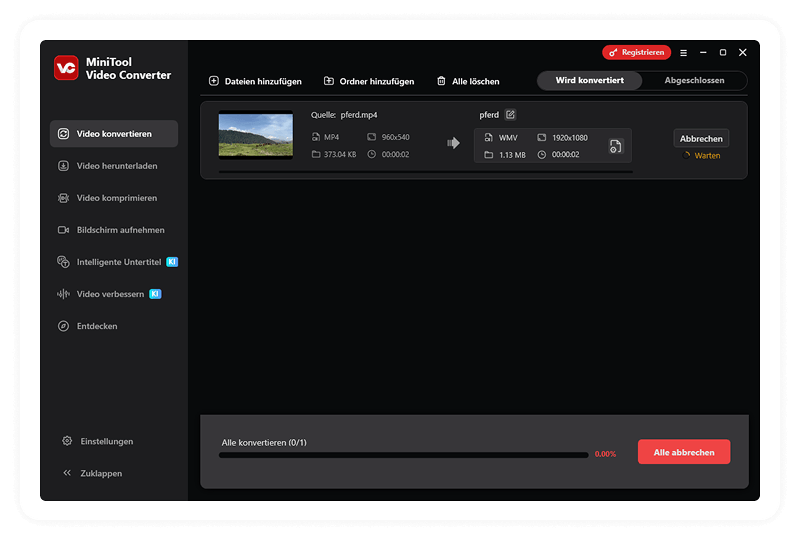
Task: Minimize the MiniTool window
Action: tap(703, 53)
